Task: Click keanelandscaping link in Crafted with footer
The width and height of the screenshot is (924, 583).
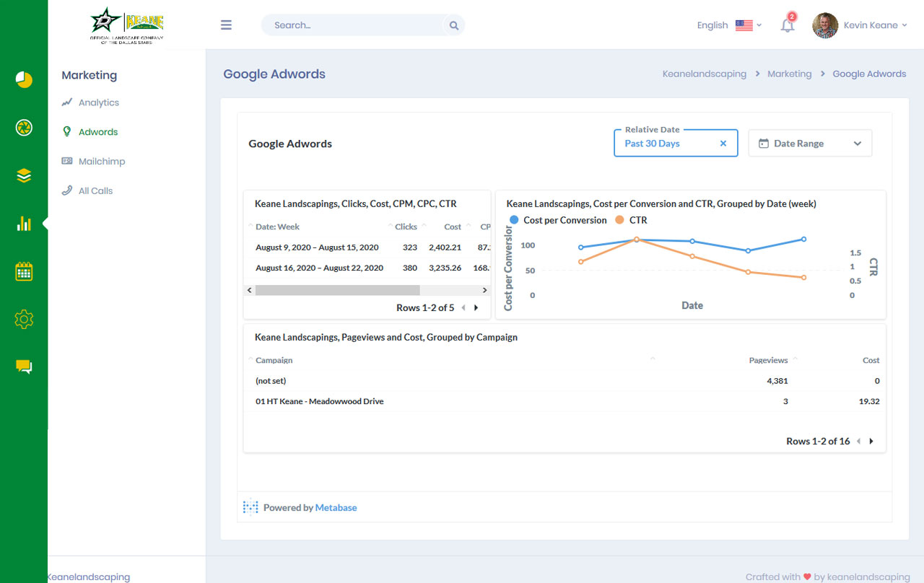Action: (x=868, y=577)
